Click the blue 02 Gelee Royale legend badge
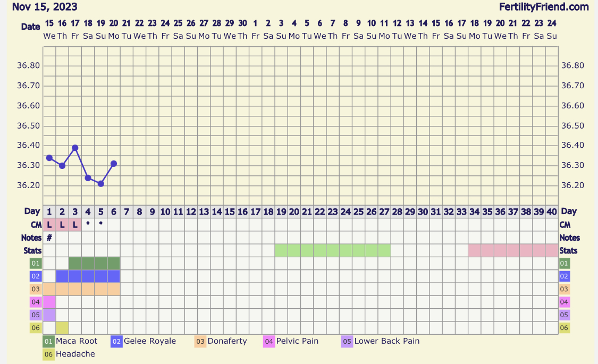Screen dimensions: 598x364 (x=117, y=341)
